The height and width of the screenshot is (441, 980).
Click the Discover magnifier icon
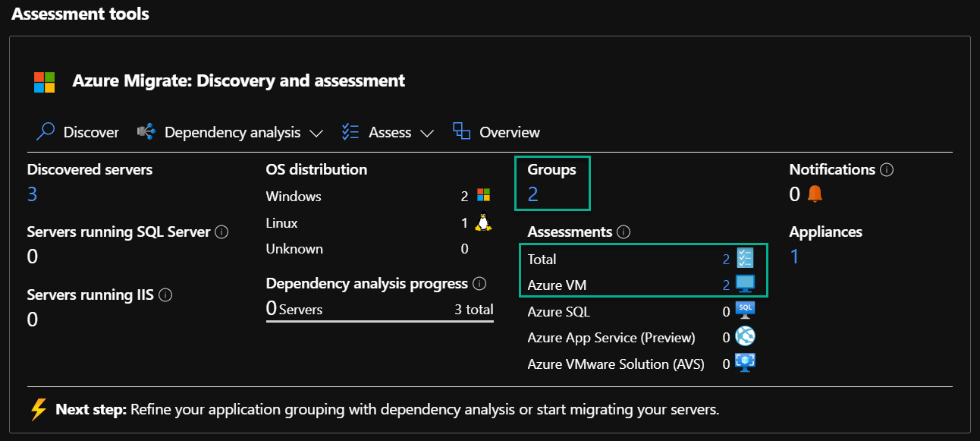point(45,132)
